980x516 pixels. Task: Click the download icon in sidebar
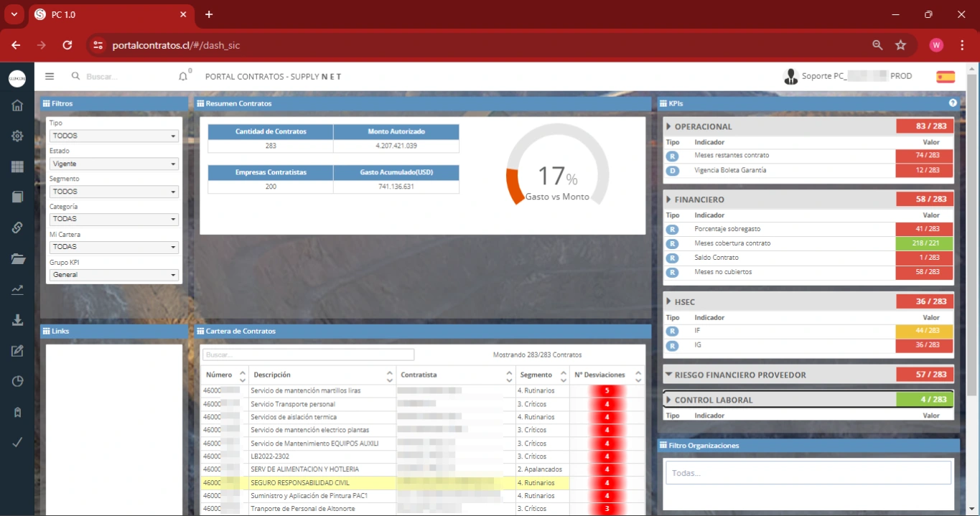(17, 320)
